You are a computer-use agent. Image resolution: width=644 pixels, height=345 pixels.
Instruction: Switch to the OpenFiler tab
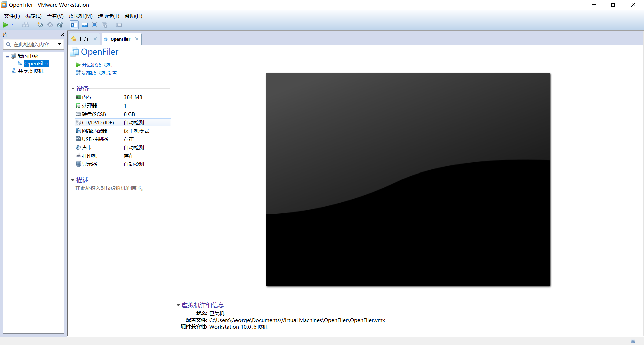click(120, 39)
